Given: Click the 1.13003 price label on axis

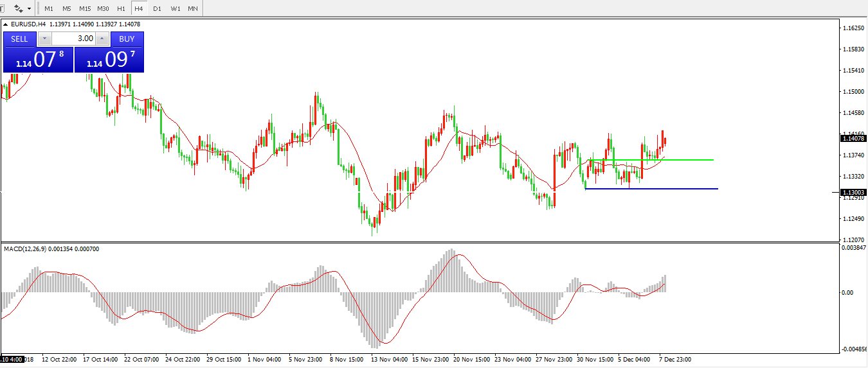Looking at the screenshot, I should [853, 192].
